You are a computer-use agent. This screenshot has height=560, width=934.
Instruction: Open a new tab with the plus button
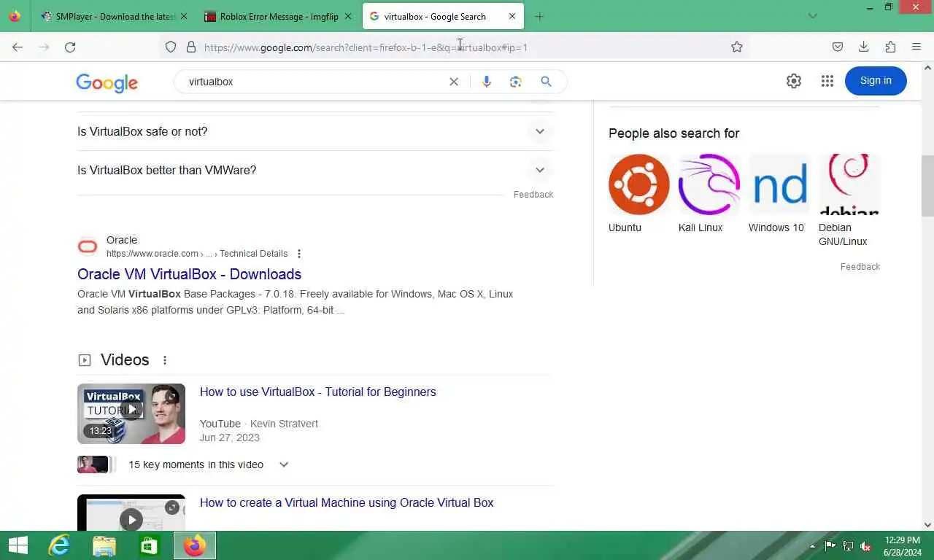click(x=539, y=16)
